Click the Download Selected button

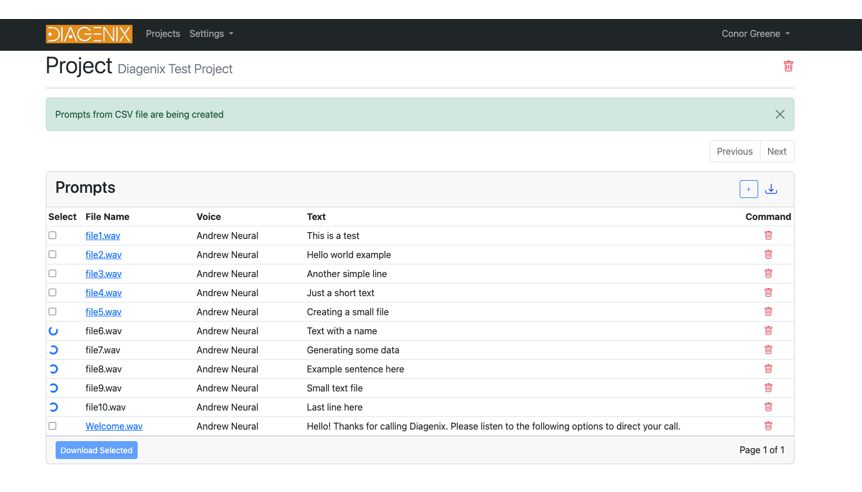(x=96, y=450)
